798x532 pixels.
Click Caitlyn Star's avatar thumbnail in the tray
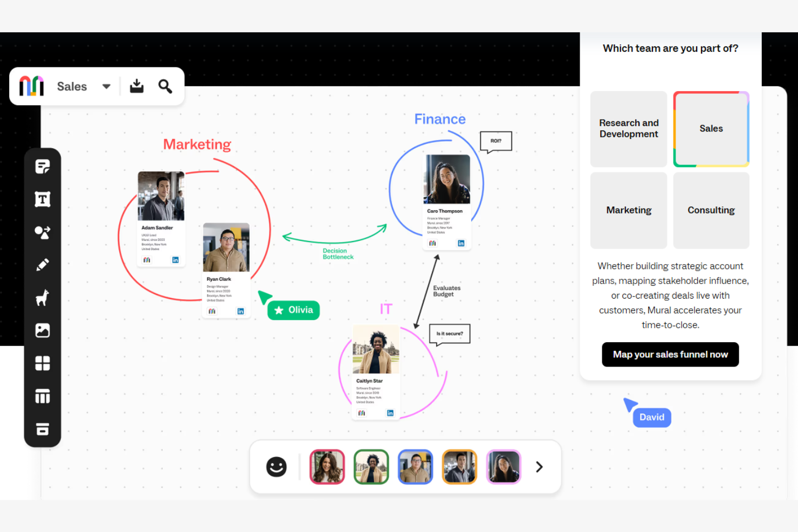click(x=371, y=467)
